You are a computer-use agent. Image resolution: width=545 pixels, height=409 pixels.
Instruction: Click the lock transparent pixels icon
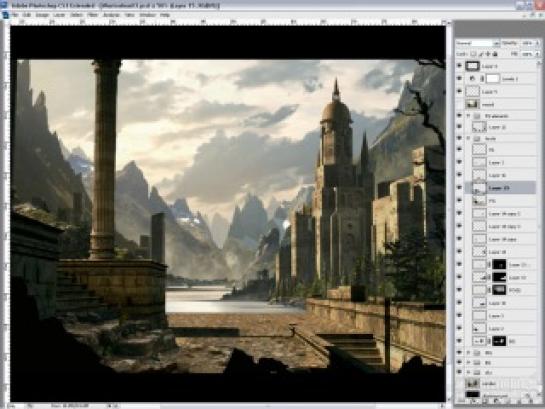coord(473,54)
